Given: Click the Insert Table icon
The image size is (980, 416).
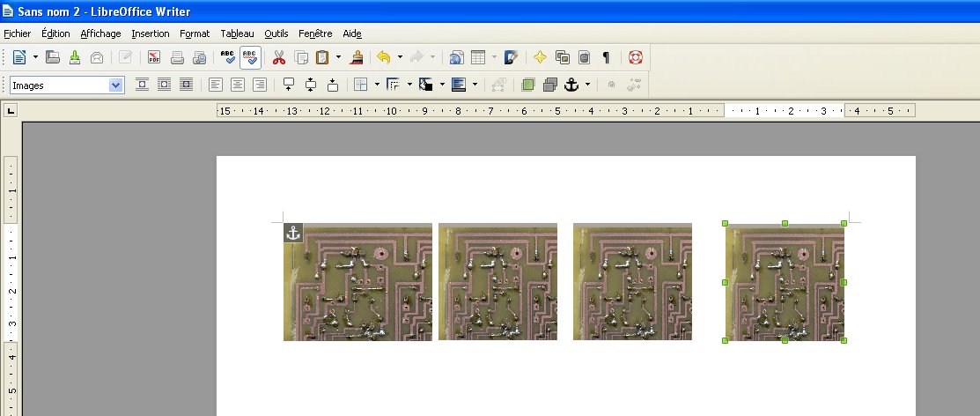Looking at the screenshot, I should tap(478, 57).
